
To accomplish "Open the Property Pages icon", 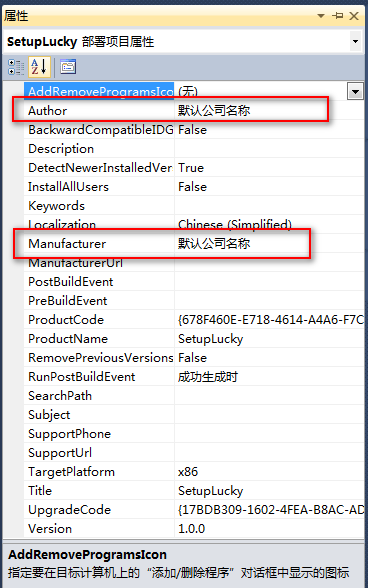I will [x=68, y=67].
